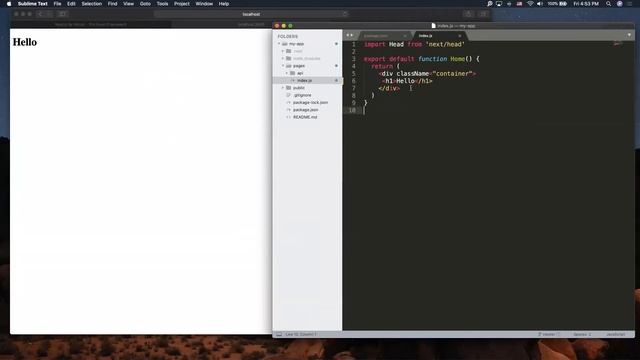
Task: Click Line 10, Column 1 status text
Action: tap(301, 334)
